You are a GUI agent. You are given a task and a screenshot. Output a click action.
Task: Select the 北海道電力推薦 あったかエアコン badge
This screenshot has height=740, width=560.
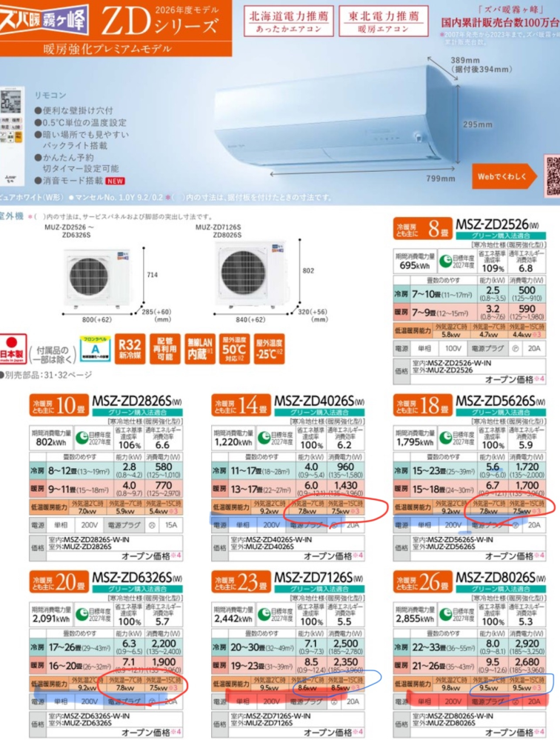[x=289, y=21]
